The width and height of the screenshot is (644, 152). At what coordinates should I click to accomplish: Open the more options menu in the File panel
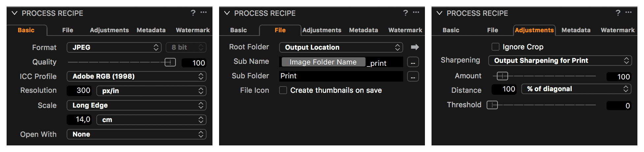(x=416, y=13)
